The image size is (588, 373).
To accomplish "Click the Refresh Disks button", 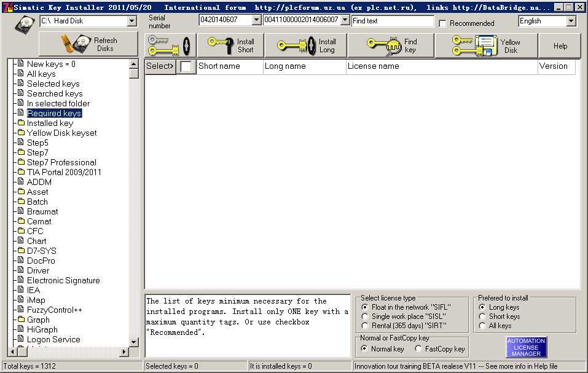I will click(88, 45).
